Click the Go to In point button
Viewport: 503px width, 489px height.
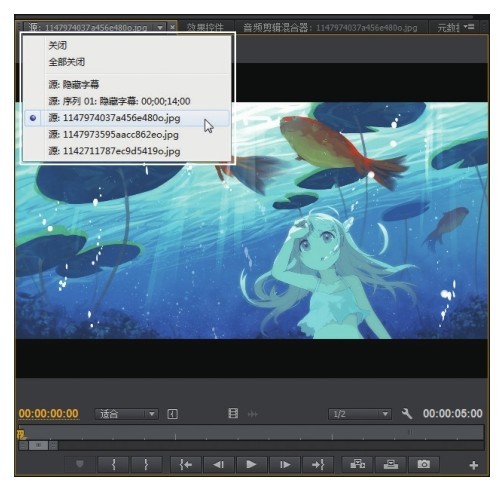185,464
